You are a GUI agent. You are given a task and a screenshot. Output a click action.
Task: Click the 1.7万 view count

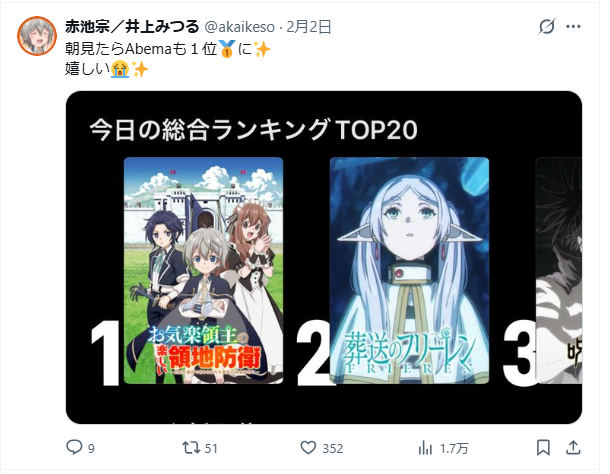tap(454, 449)
